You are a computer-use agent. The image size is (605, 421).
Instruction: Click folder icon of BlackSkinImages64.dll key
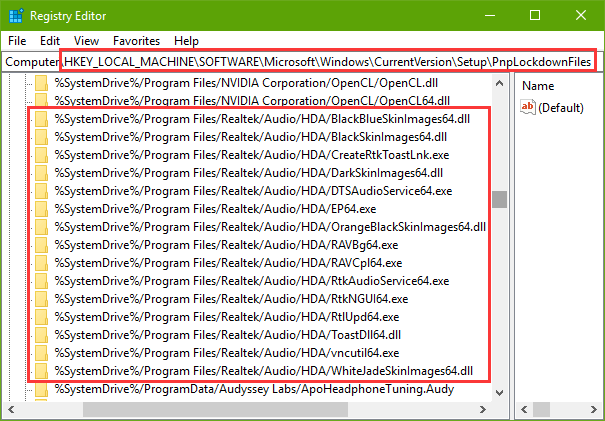(x=41, y=137)
